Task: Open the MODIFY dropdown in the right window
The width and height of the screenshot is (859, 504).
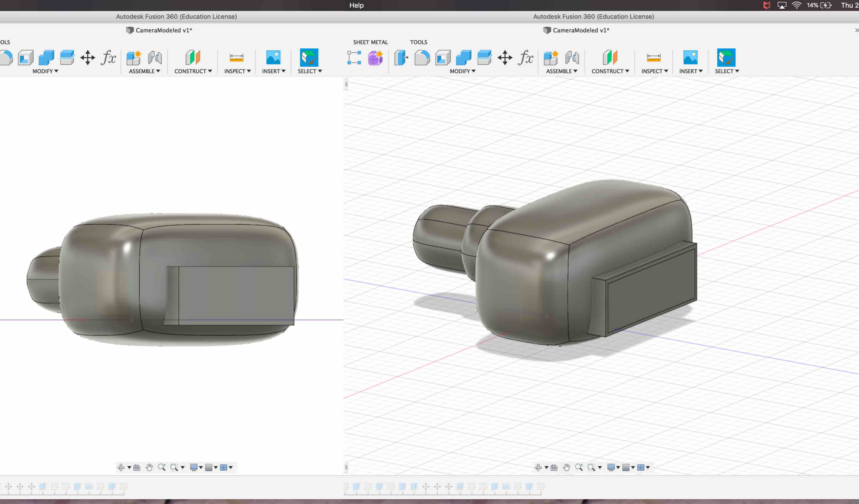Action: click(463, 71)
